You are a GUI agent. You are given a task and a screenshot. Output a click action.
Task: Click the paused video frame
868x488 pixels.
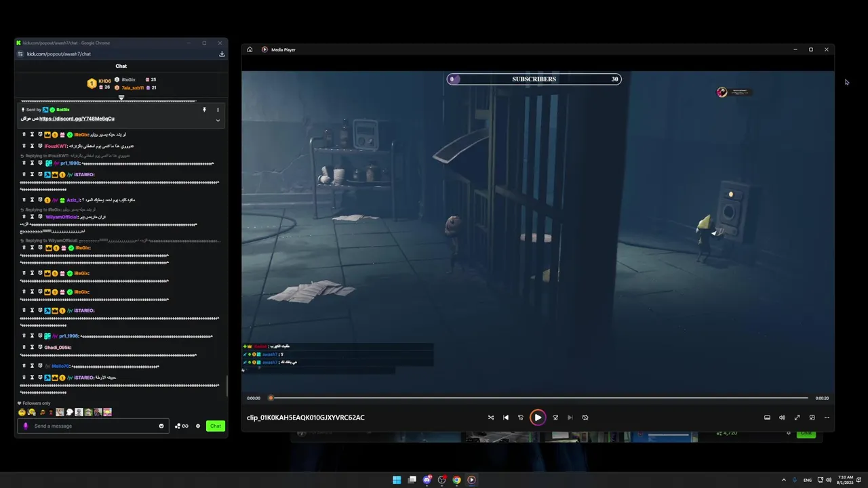[x=538, y=230]
